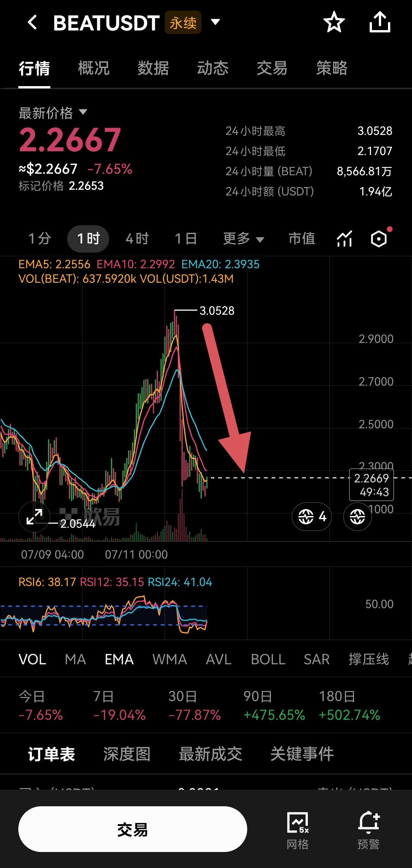Tap the 标记价格 2.2653 text

click(61, 186)
